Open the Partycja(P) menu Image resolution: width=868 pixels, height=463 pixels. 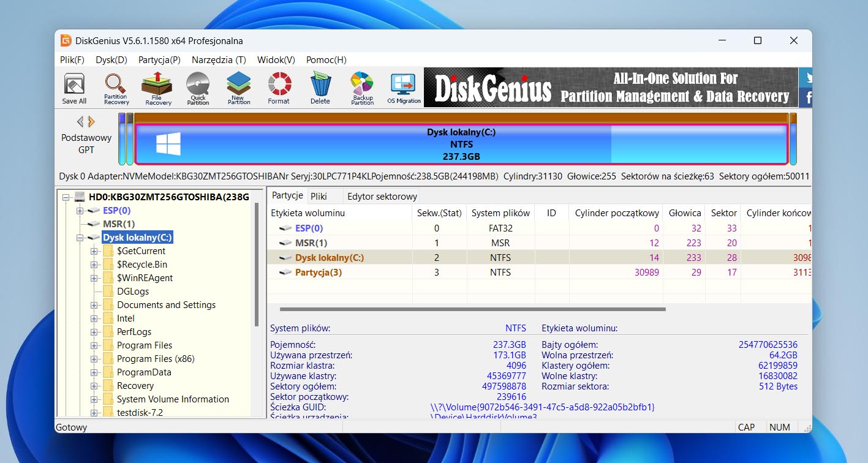click(159, 60)
